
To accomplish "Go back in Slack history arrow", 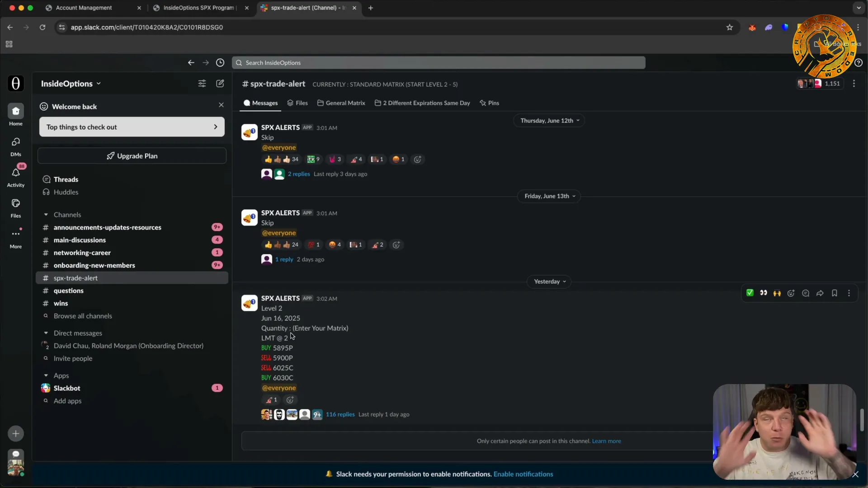I will (191, 63).
